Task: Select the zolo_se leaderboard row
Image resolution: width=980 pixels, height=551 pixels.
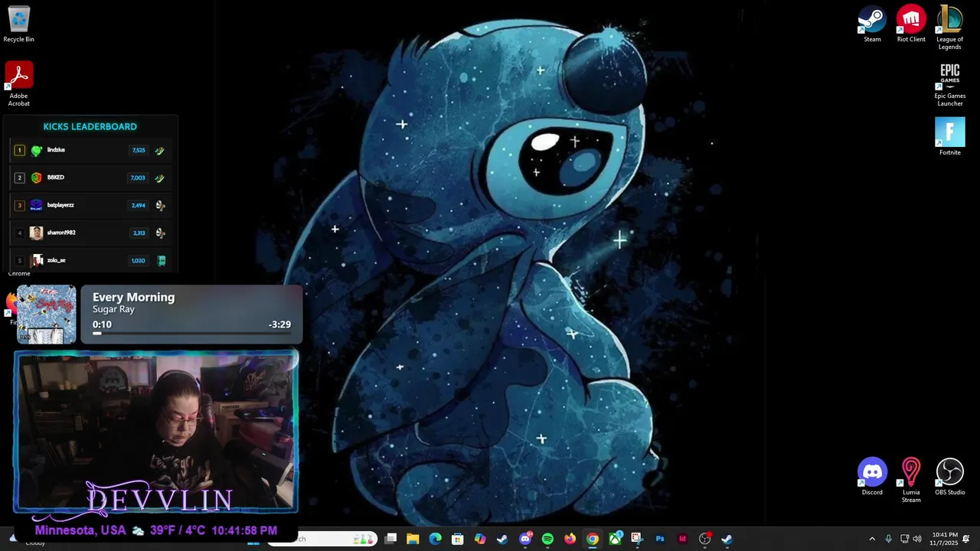Action: pos(90,260)
